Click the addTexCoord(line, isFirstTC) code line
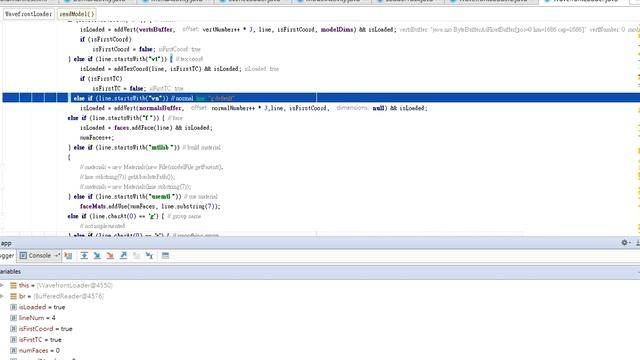Screen dimensions: 640x360 coord(161,69)
